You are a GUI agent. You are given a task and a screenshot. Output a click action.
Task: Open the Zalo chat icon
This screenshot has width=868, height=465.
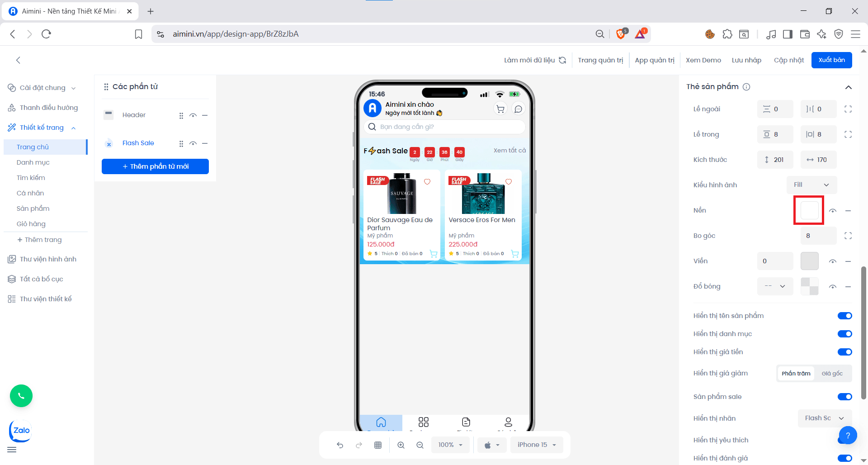(21, 431)
